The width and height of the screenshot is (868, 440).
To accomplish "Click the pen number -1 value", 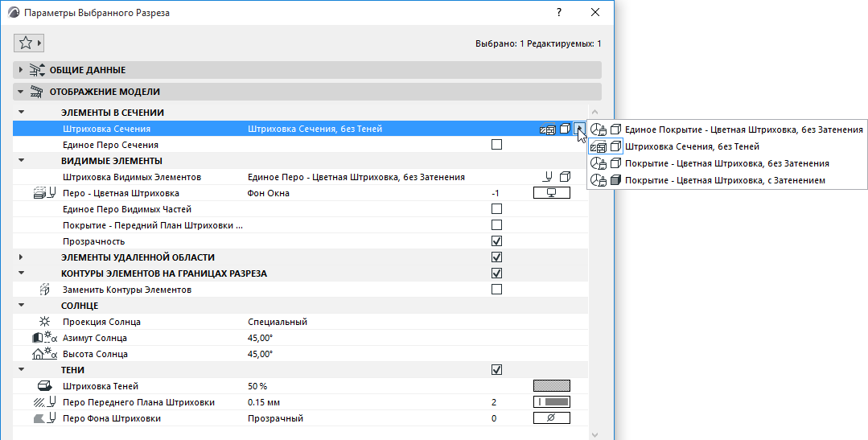I will click(496, 193).
